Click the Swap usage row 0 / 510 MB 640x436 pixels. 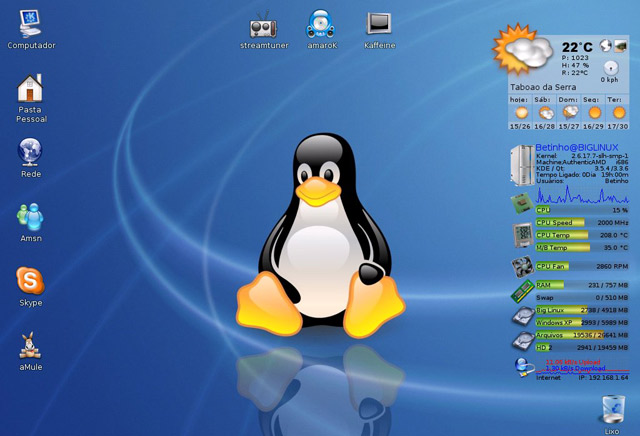[582, 298]
